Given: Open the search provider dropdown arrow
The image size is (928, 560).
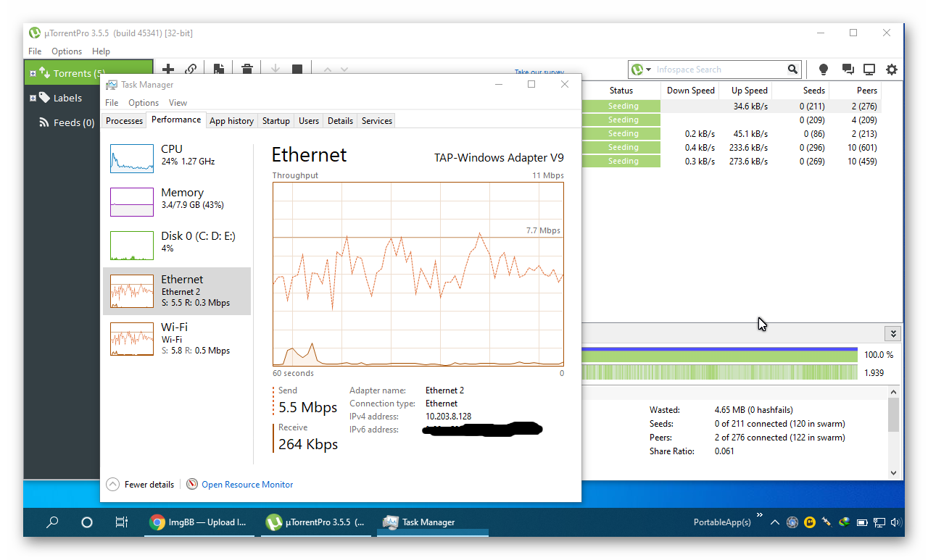Looking at the screenshot, I should (x=649, y=70).
